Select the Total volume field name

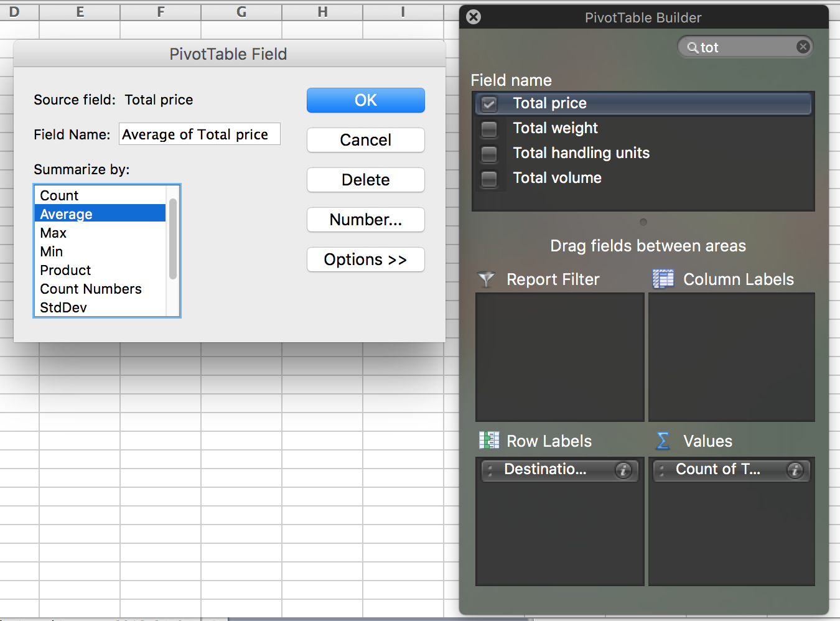pos(557,178)
